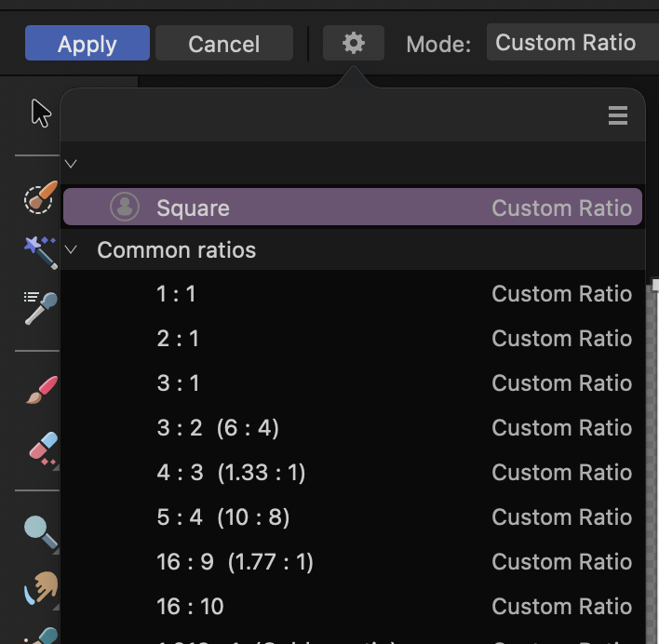Open the crop presets gear menu
The height and width of the screenshot is (644, 659).
[x=353, y=43]
